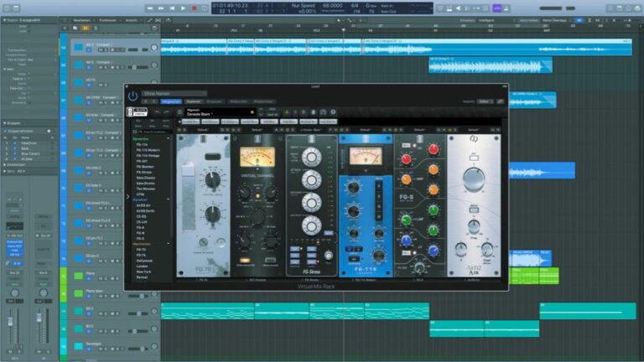Image resolution: width=644 pixels, height=362 pixels.
Task: Select New York in the module list
Action: [143, 271]
